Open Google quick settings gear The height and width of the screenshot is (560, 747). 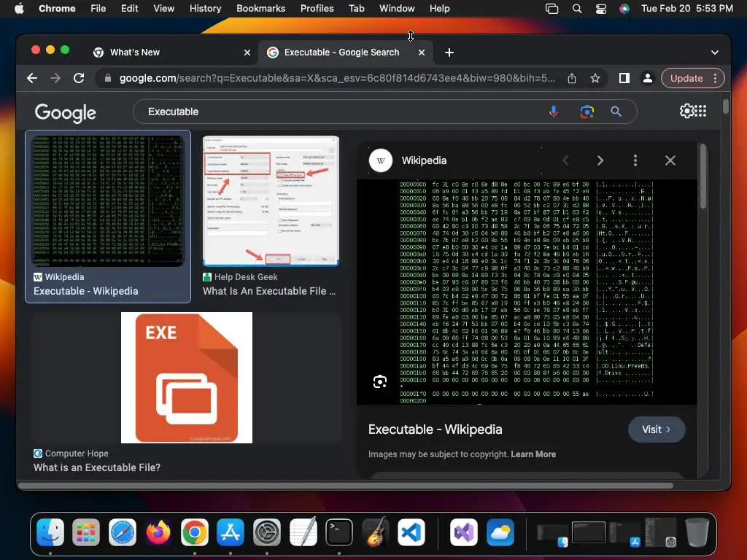pyautogui.click(x=686, y=111)
